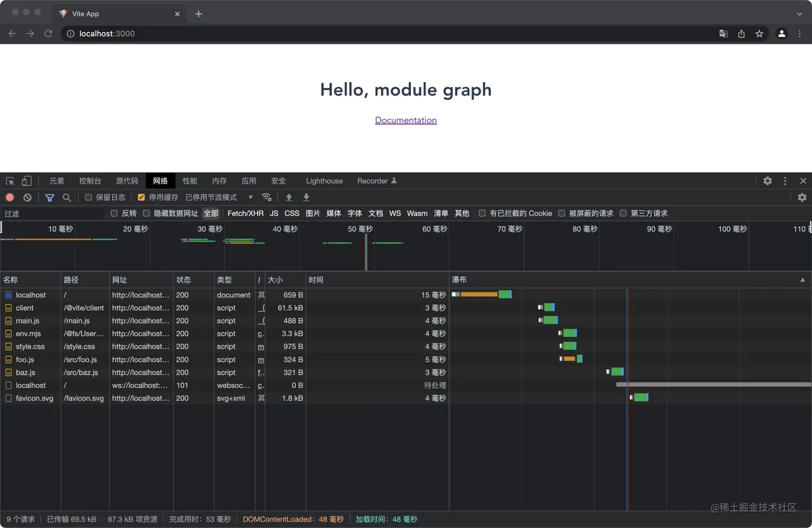
Task: Open DevTools three-dot customize menu
Action: (785, 181)
